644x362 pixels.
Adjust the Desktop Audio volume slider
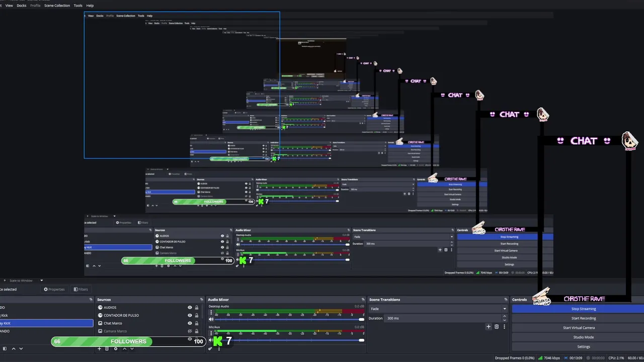[290, 319]
